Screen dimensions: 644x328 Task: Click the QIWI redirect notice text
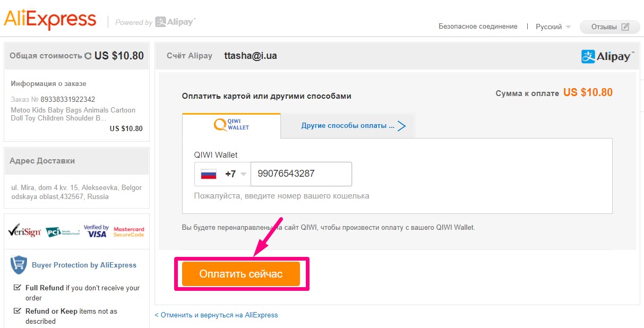coord(328,227)
